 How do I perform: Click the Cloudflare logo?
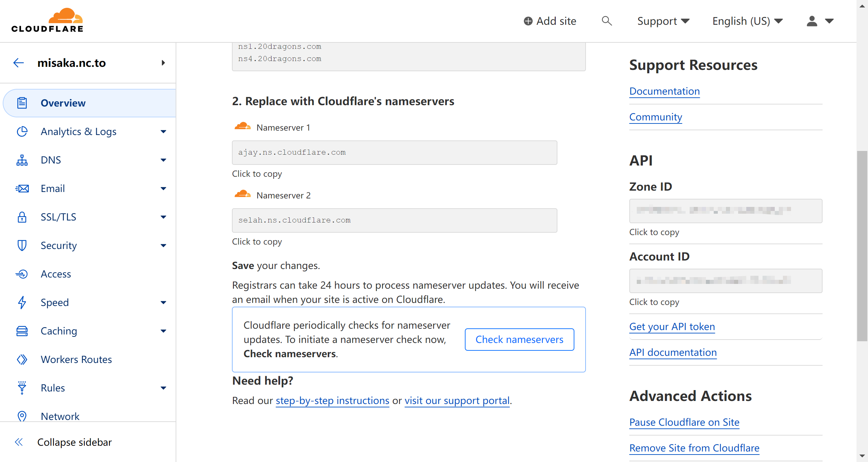(x=47, y=20)
